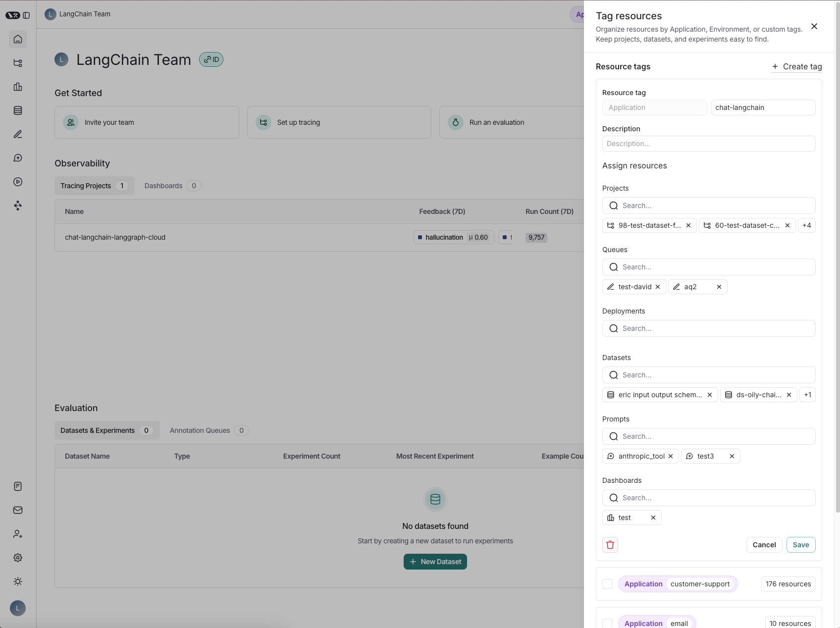Check the email tag checkbox
Screen dimensions: 840x628
pos(607,623)
